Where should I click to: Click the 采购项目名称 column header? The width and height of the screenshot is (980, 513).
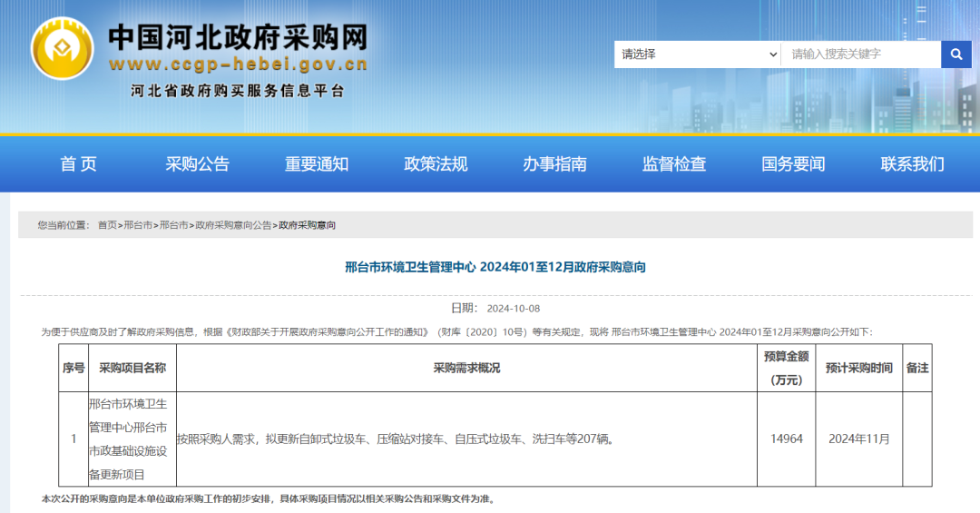tap(132, 368)
